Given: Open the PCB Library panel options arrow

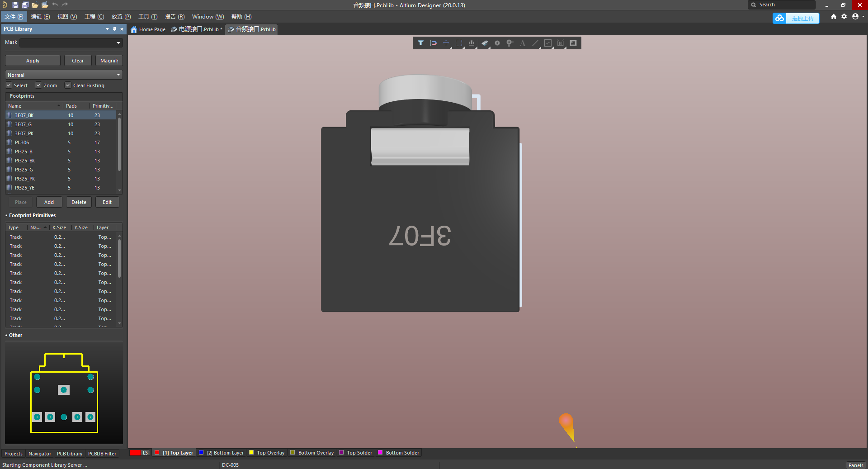Looking at the screenshot, I should coord(107,29).
